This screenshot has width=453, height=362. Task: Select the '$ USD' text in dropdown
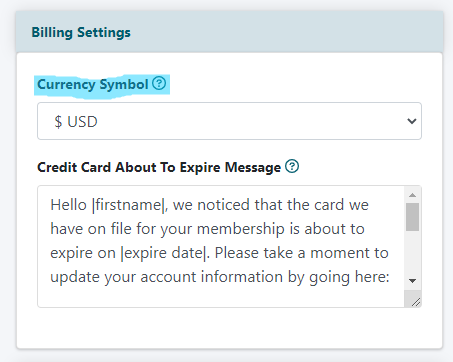pyautogui.click(x=76, y=122)
